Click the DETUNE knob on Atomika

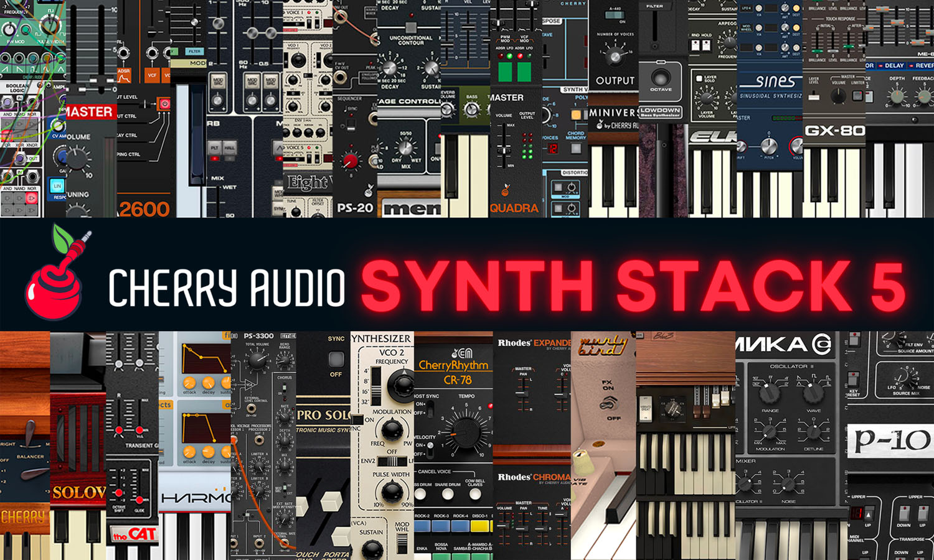click(x=813, y=431)
